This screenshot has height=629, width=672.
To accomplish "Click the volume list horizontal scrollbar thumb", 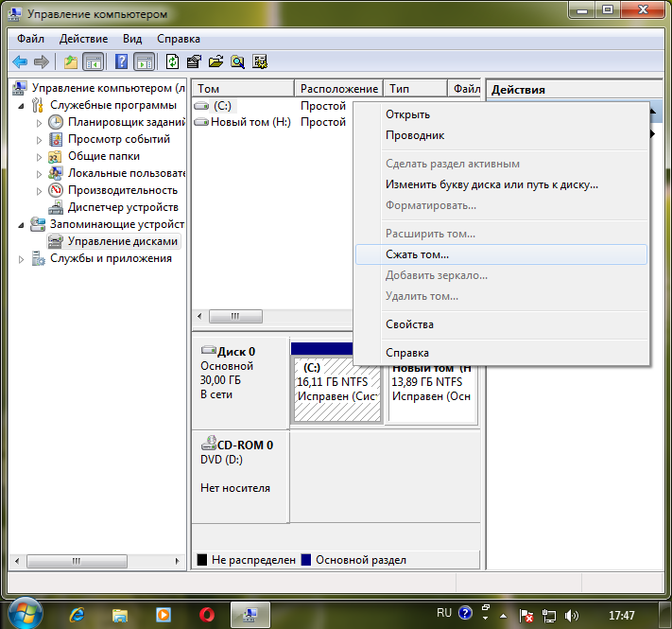I will 235,317.
